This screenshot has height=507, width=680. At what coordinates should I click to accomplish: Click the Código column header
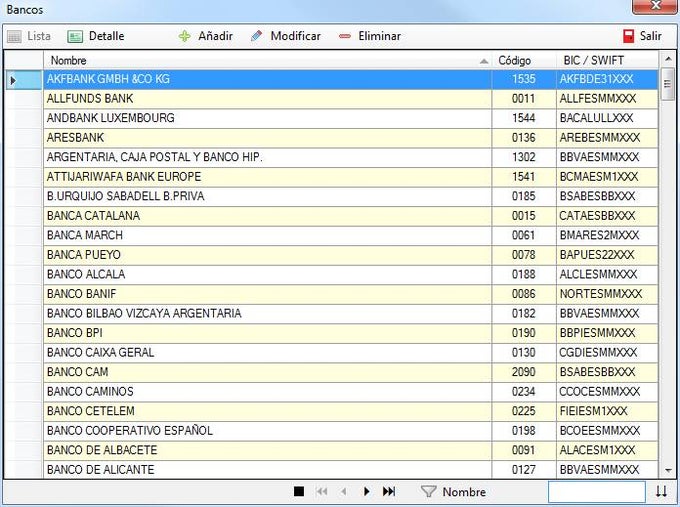tap(524, 60)
